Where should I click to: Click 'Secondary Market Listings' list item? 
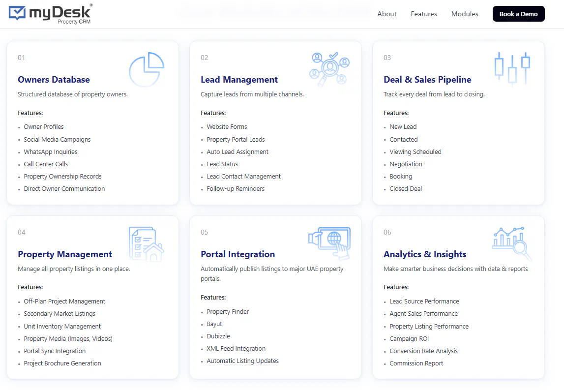(x=59, y=314)
